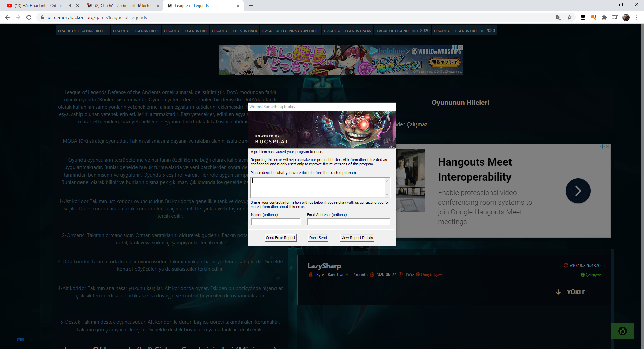The image size is (644, 349).
Task: Go back to previous page
Action: pyautogui.click(x=7, y=17)
